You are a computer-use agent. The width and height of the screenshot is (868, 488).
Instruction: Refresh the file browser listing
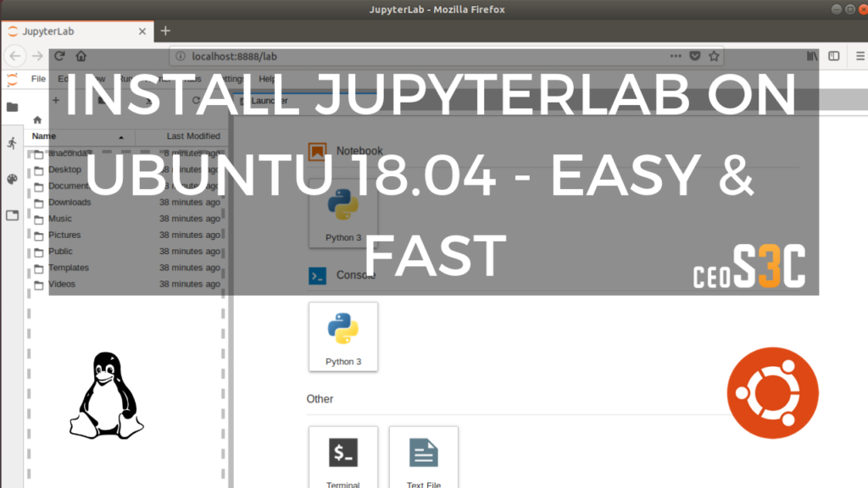click(x=195, y=99)
